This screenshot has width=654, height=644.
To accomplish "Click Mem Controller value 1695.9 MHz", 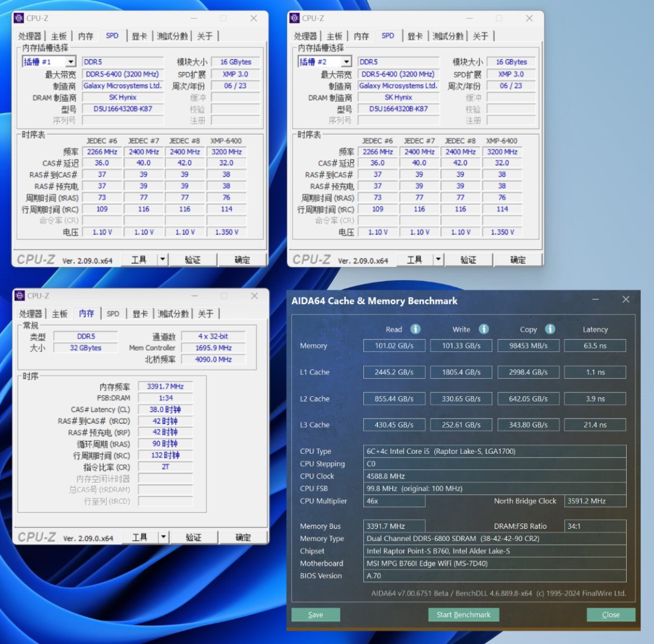I will (x=213, y=348).
